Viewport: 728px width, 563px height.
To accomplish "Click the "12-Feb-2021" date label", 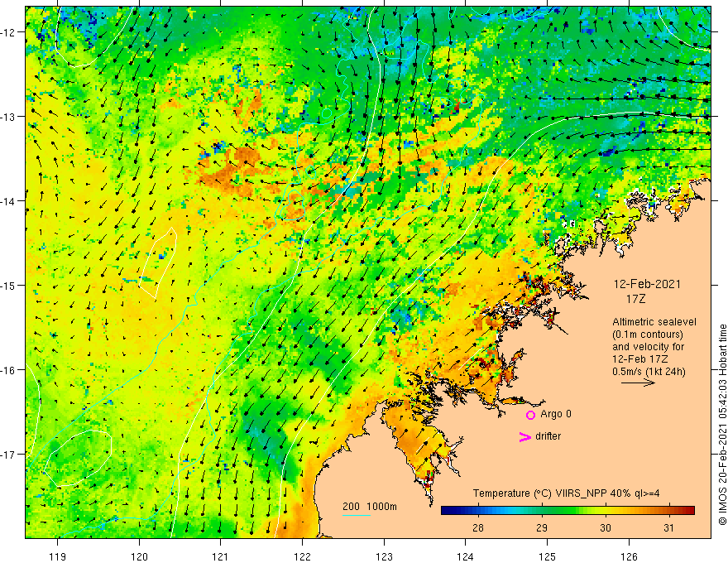I will point(647,284).
